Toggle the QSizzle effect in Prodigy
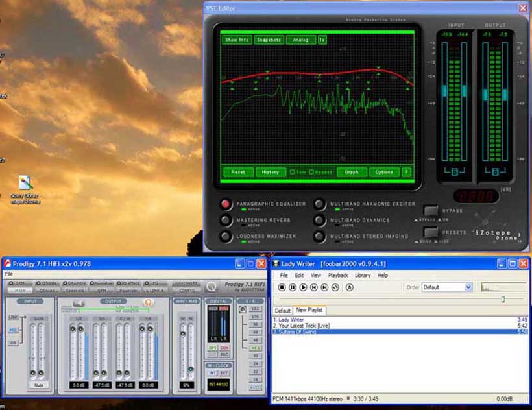532x410 pixels. point(47,283)
